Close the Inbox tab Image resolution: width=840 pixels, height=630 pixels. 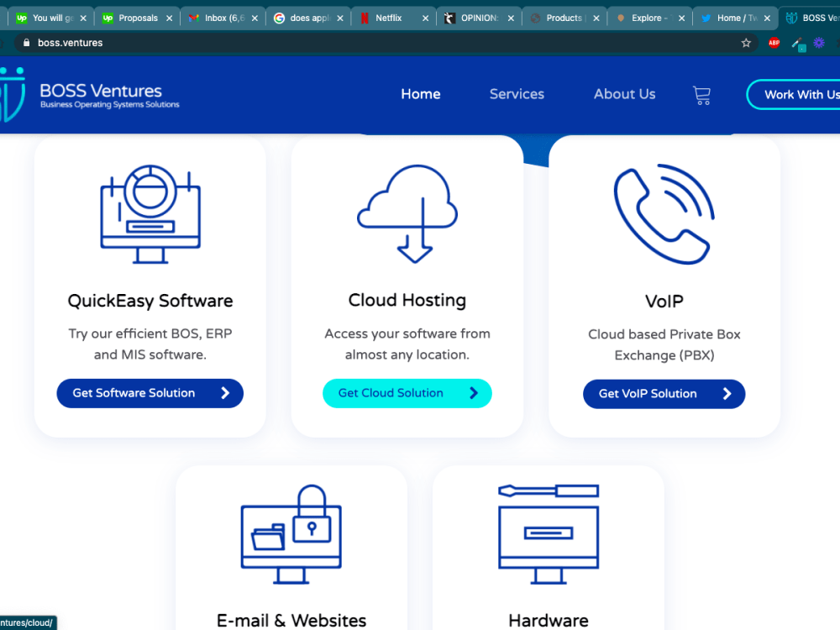[255, 18]
